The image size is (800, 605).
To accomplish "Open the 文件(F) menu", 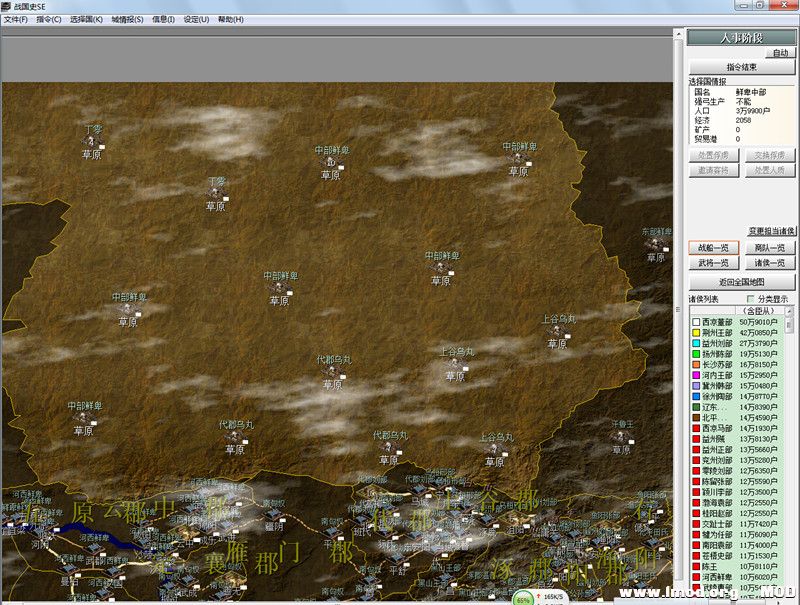I will click(x=16, y=19).
